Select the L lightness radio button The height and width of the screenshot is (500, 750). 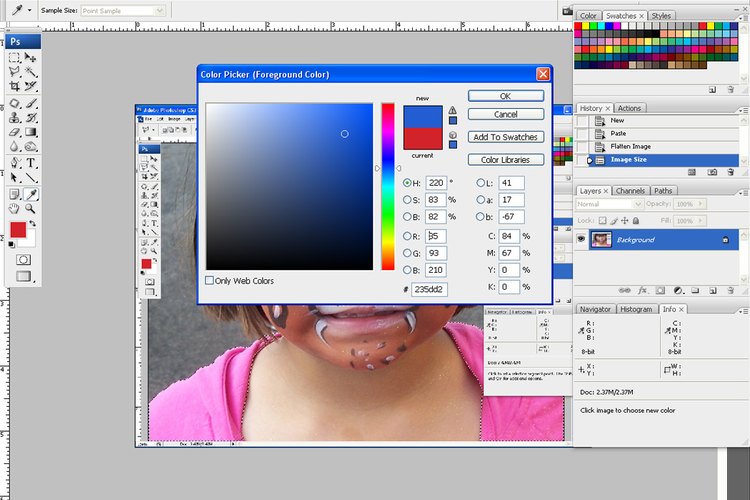pyautogui.click(x=480, y=183)
